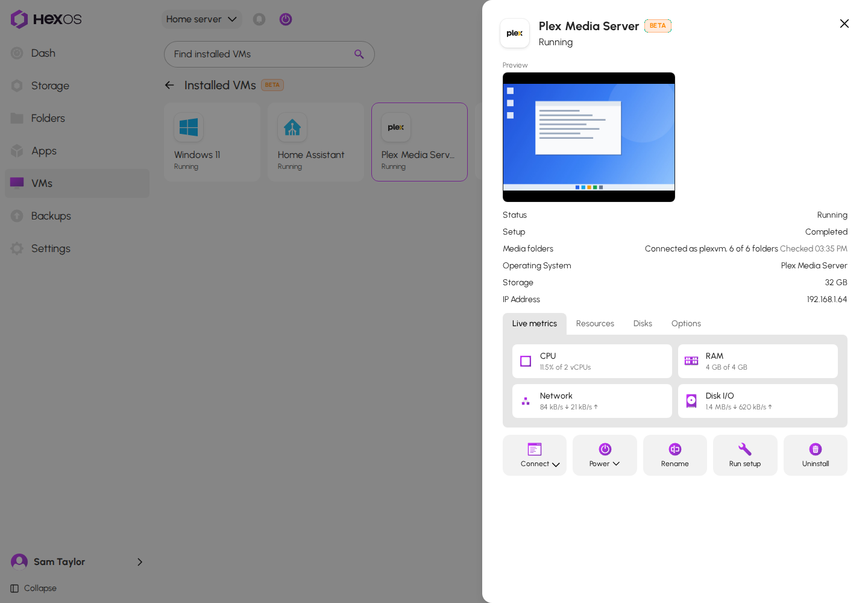Click the grey notification icon beside Home server
868x603 pixels.
[259, 19]
